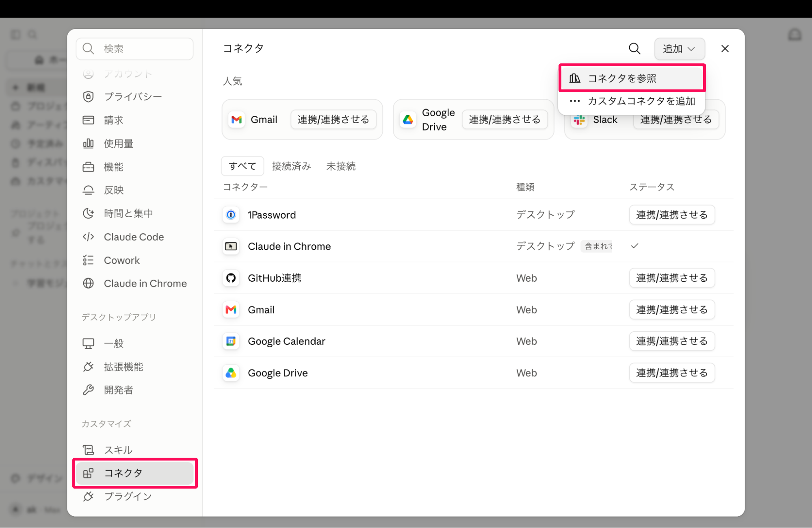
Task: Select コネクタを参照 from the dropdown menu
Action: 632,78
